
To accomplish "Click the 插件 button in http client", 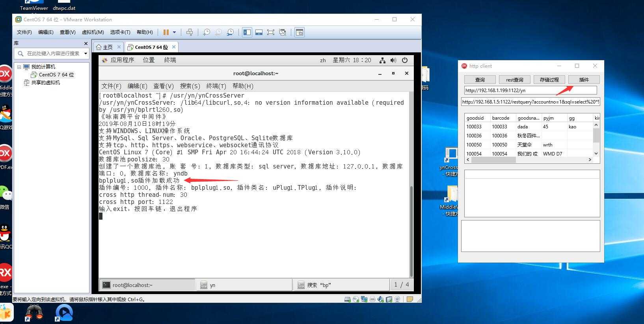I will coord(584,80).
